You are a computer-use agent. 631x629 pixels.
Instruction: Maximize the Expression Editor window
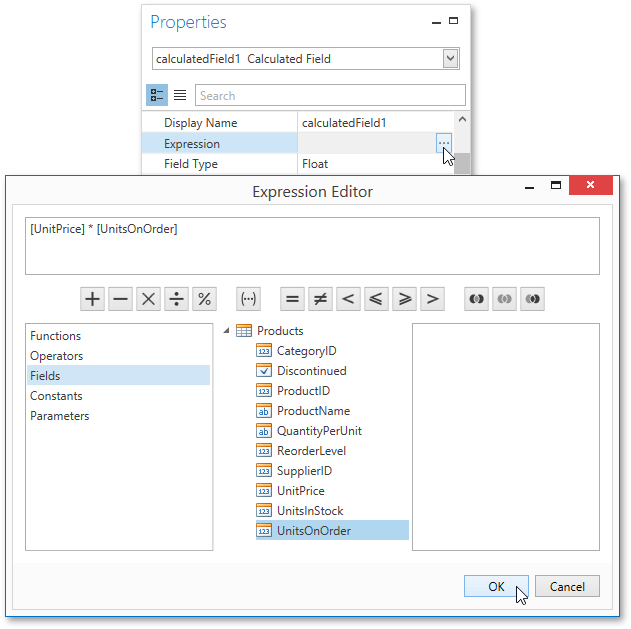(x=556, y=185)
